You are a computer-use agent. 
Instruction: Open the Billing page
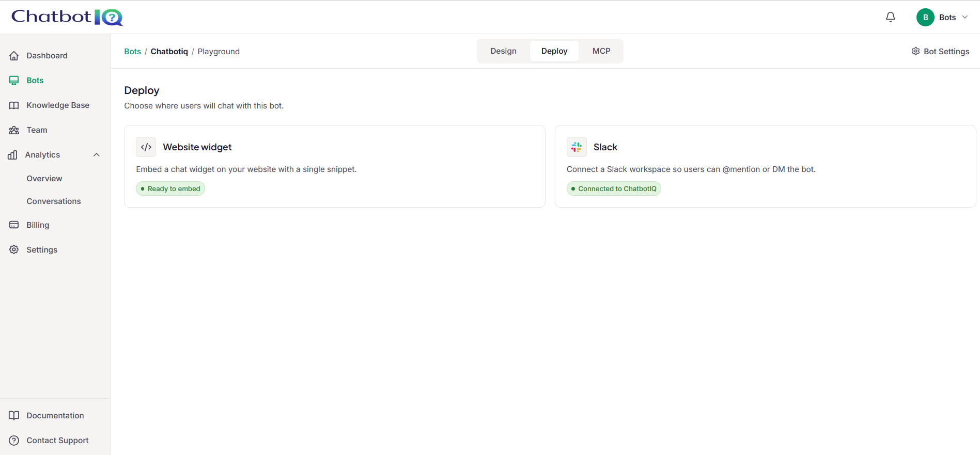38,225
